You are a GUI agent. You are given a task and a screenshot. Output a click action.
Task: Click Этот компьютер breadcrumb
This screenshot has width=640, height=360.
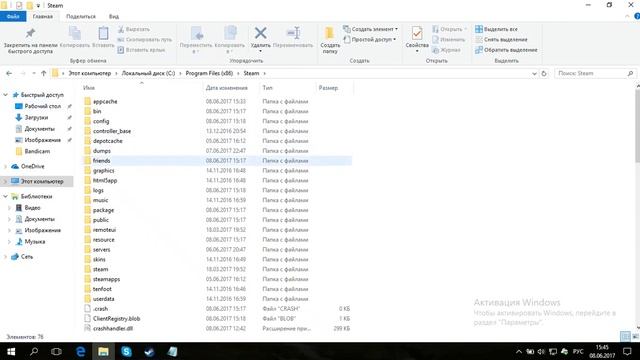(89, 73)
